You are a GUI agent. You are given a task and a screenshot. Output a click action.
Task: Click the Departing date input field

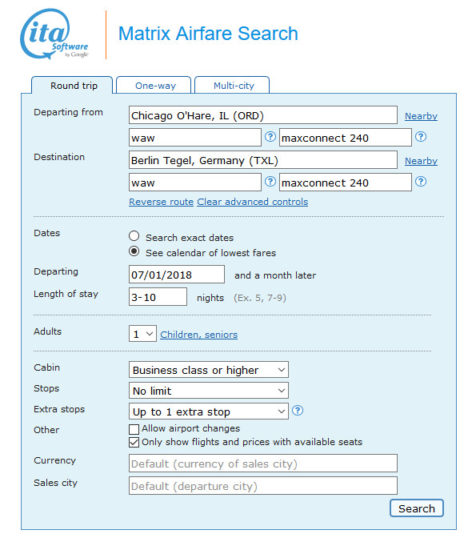pyautogui.click(x=177, y=275)
